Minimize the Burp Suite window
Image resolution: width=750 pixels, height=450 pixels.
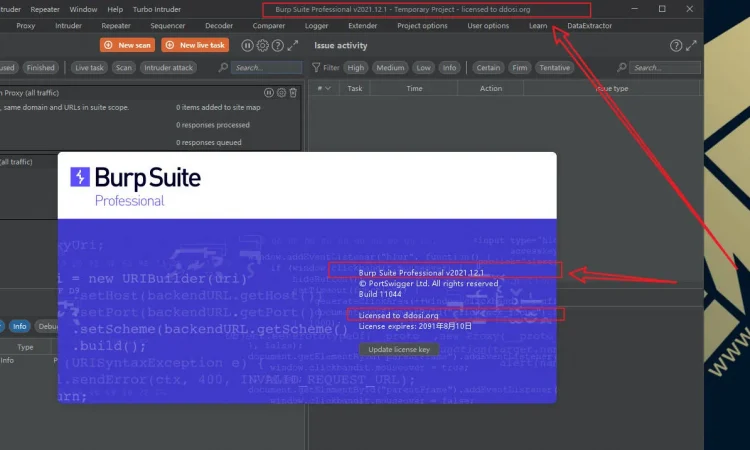(634, 9)
